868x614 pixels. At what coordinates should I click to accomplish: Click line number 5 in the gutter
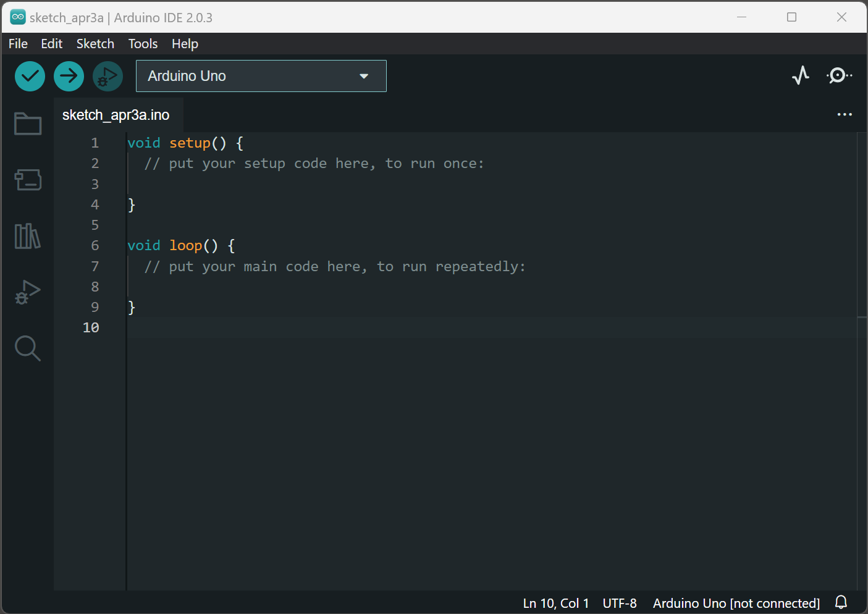[95, 225]
